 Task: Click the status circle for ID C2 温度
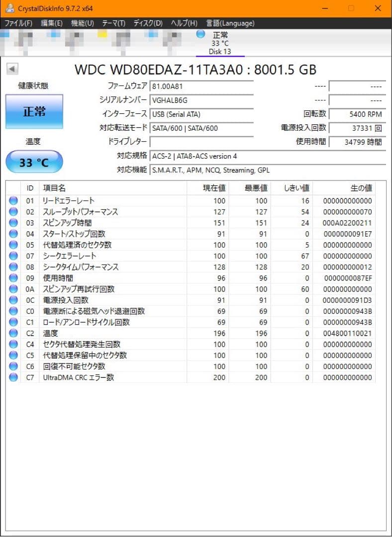point(13,333)
